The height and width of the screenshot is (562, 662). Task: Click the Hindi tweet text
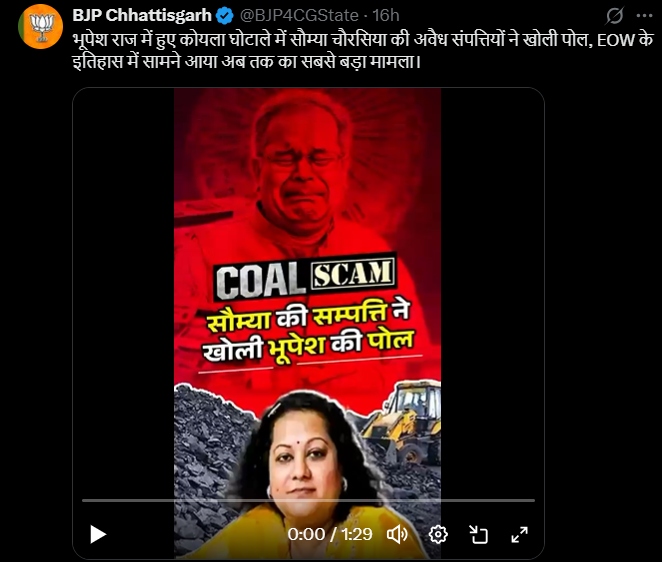click(363, 51)
